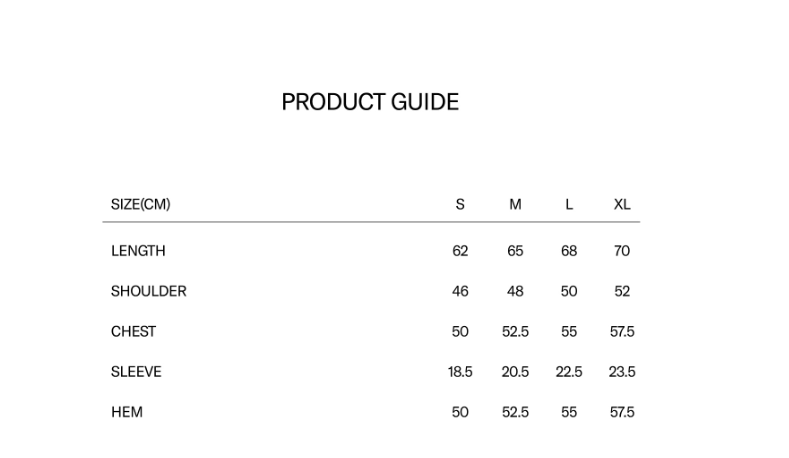789x458 pixels.
Task: Select the SIZE(CM) header label
Action: pyautogui.click(x=140, y=204)
